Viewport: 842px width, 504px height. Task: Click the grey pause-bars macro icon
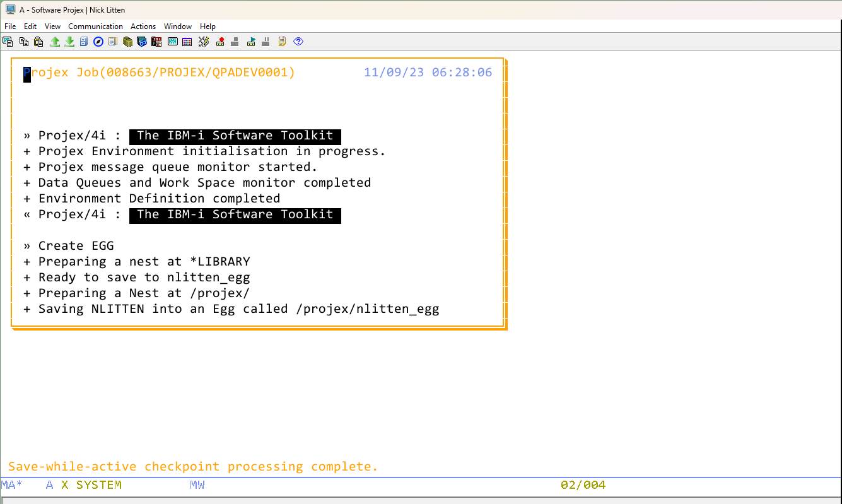pos(266,42)
